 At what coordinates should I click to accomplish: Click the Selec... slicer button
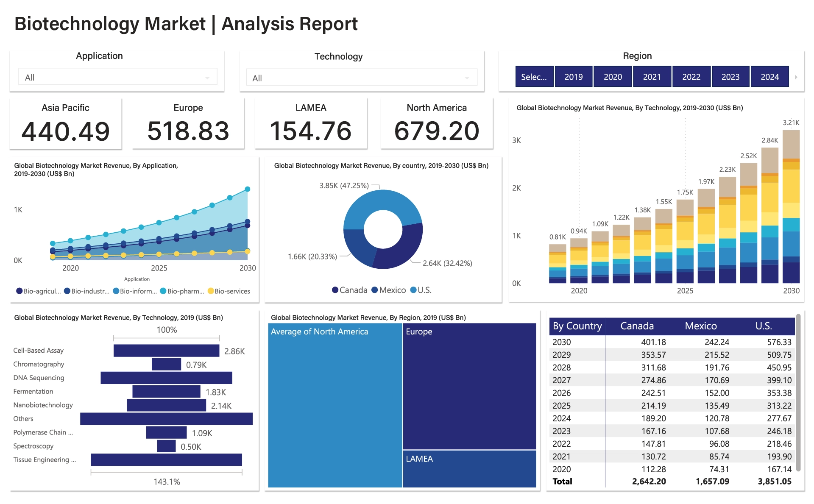(534, 77)
